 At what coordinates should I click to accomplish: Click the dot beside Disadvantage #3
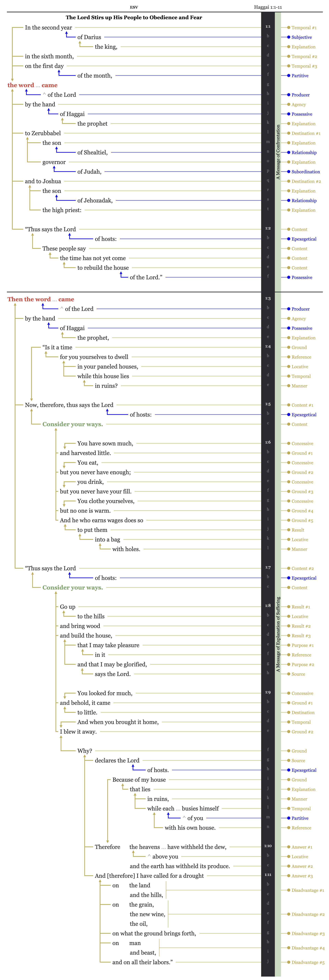(x=289, y=933)
